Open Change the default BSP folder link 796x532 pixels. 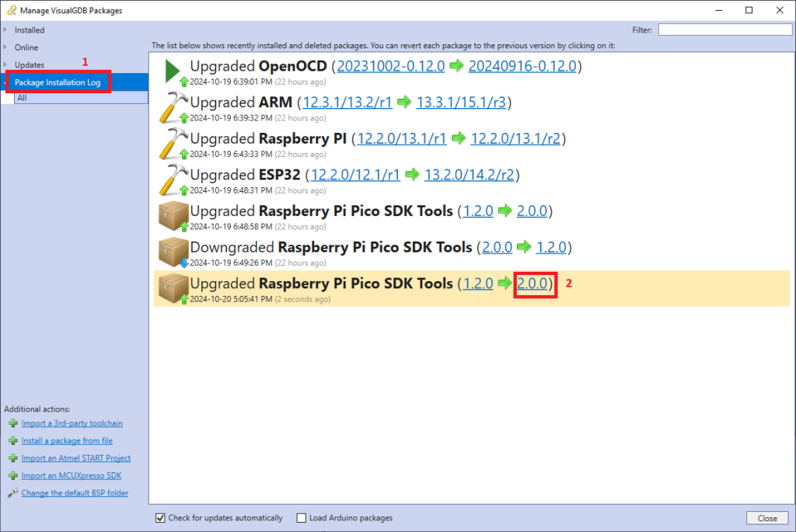point(75,493)
